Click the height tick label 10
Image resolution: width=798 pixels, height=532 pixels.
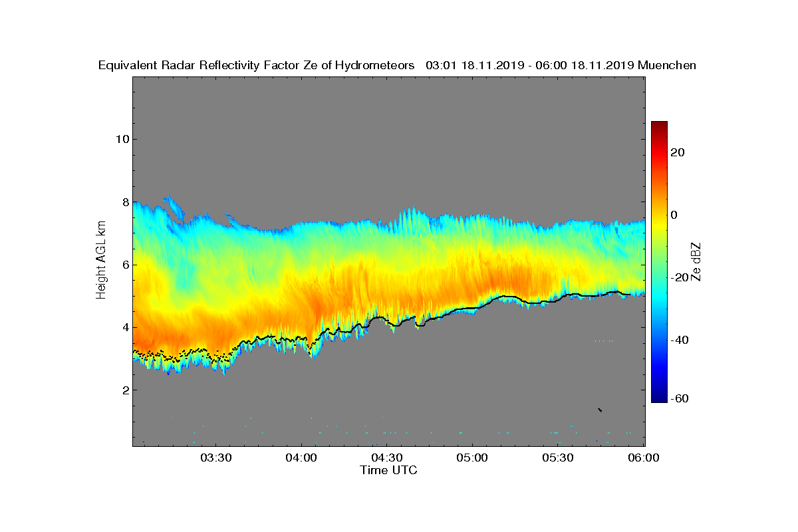[121, 139]
